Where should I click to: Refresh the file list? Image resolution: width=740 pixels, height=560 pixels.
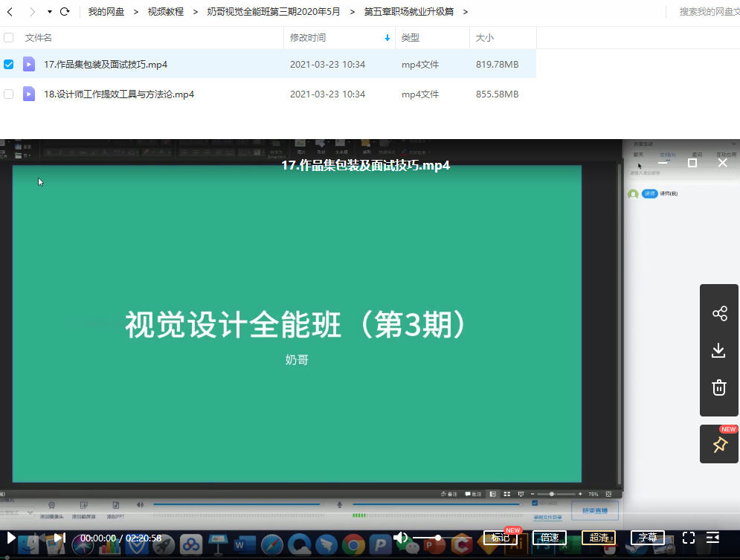click(x=65, y=12)
